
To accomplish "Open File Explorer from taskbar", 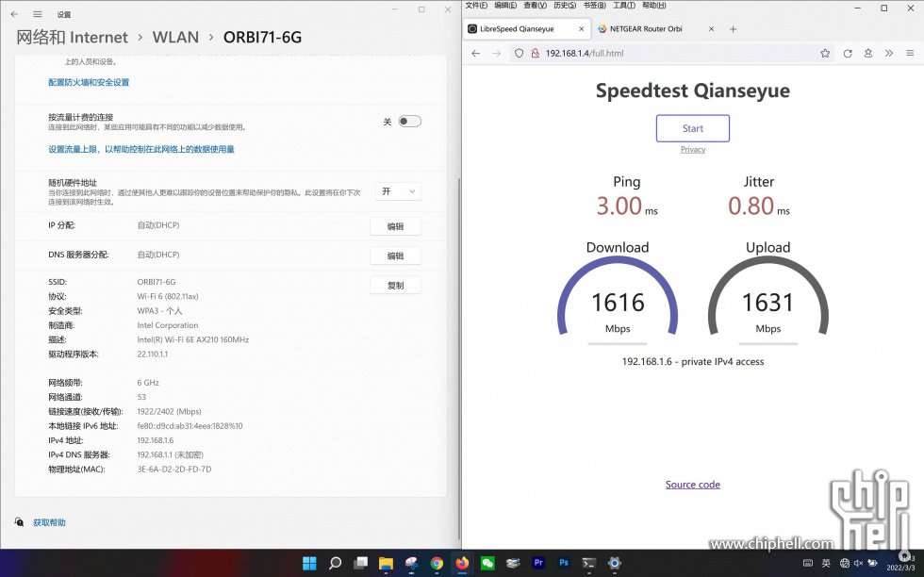I will point(386,563).
